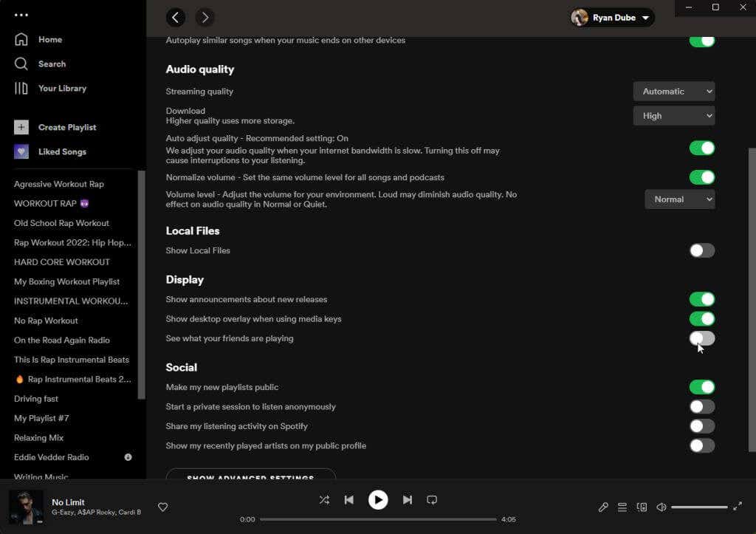
Task: Open the Volume level Normal dropdown
Action: [680, 199]
